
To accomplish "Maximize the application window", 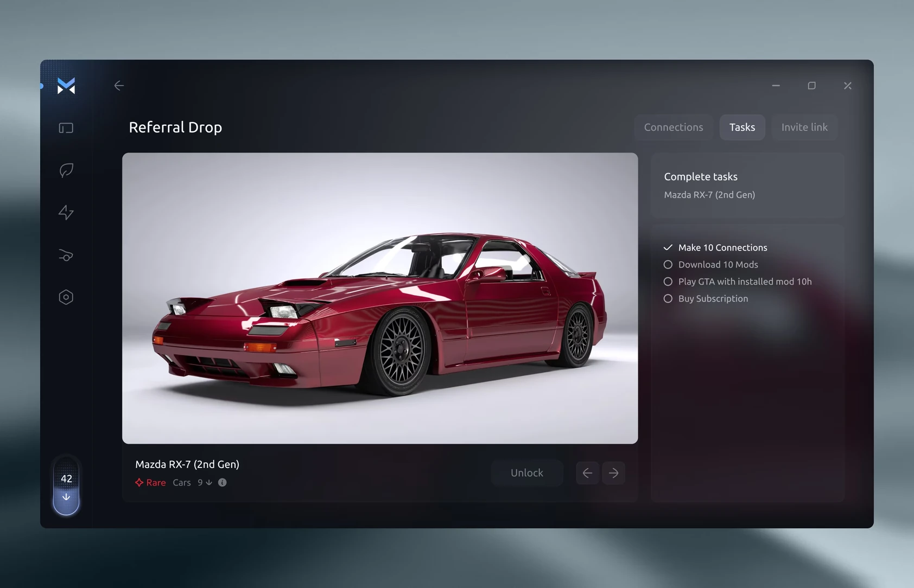I will (x=812, y=86).
